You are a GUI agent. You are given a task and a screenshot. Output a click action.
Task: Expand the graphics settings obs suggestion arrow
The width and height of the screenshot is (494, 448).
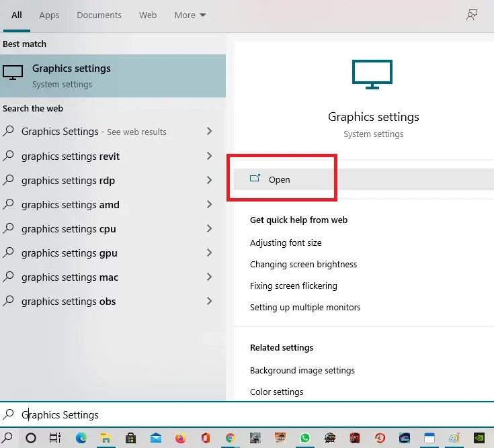pyautogui.click(x=209, y=301)
